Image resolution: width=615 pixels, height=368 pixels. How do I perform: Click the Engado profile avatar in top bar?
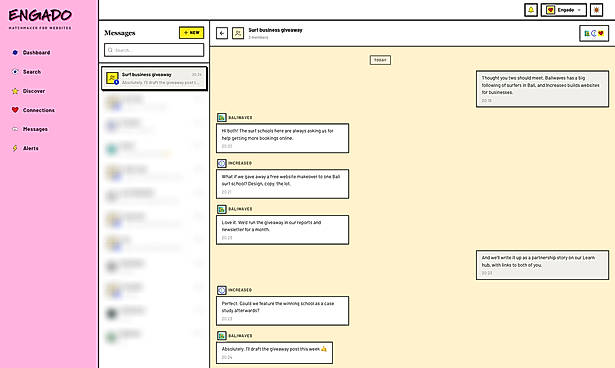pos(550,10)
